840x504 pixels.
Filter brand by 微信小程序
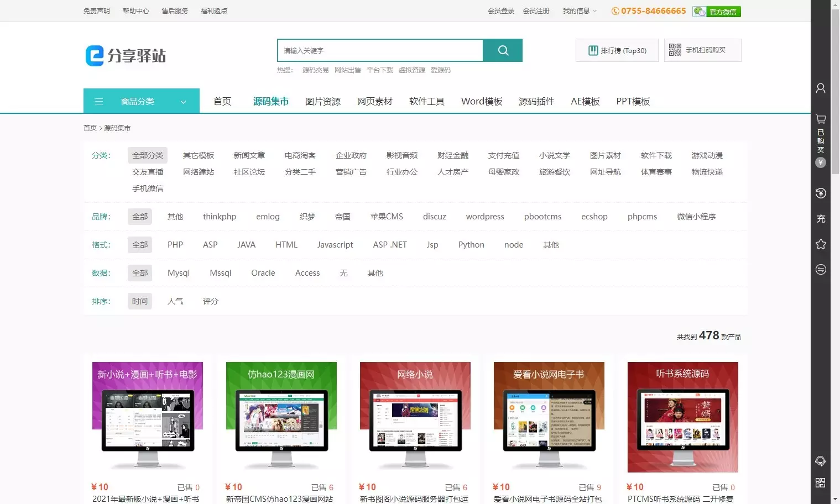[696, 217]
